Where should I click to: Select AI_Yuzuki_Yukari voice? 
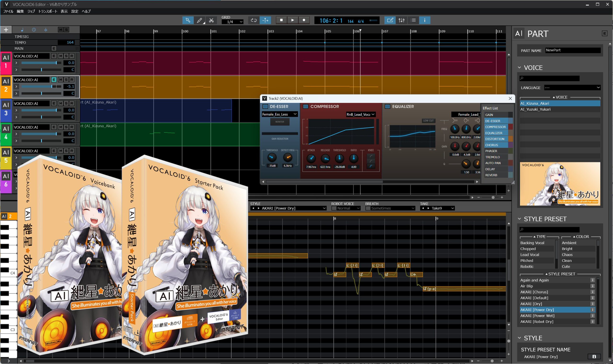pos(560,109)
